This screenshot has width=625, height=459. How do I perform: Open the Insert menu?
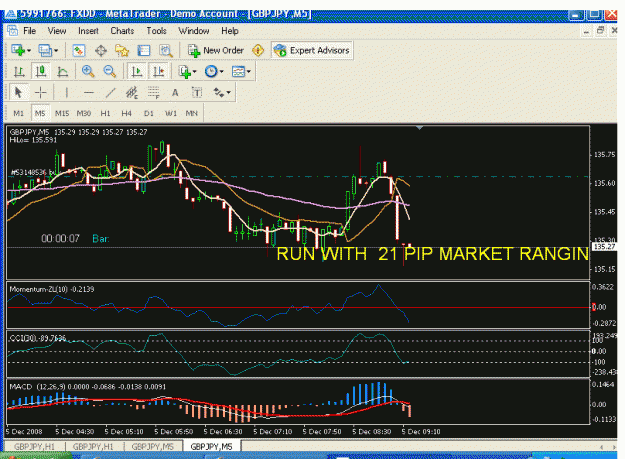click(88, 31)
